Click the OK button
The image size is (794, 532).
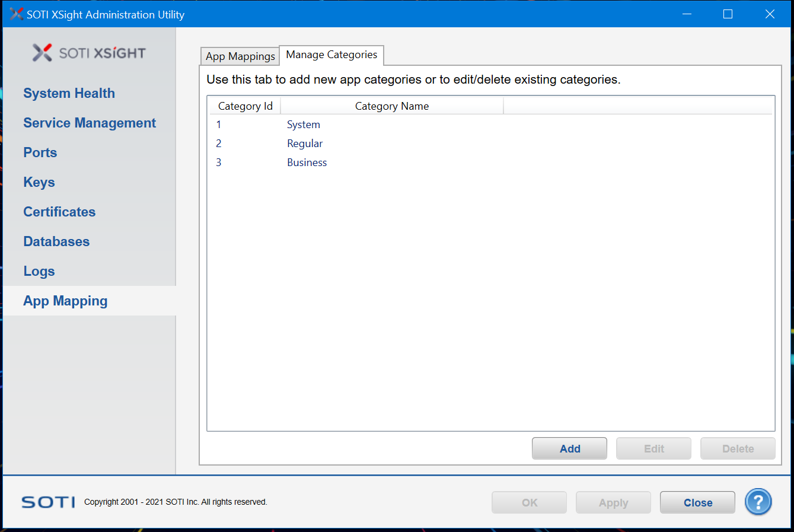click(x=529, y=502)
